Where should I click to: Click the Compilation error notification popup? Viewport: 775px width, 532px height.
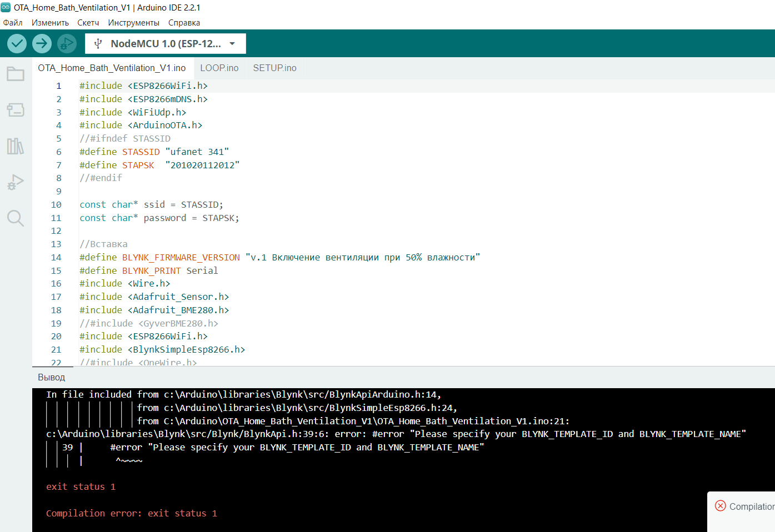[x=741, y=511]
